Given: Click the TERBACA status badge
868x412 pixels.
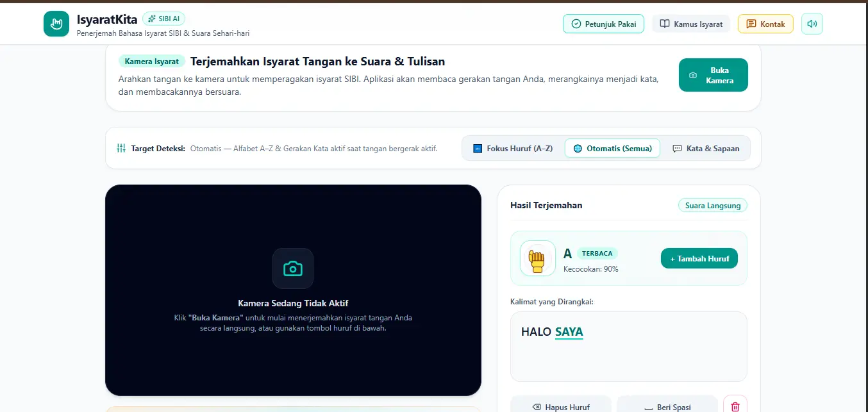Looking at the screenshot, I should [x=597, y=253].
